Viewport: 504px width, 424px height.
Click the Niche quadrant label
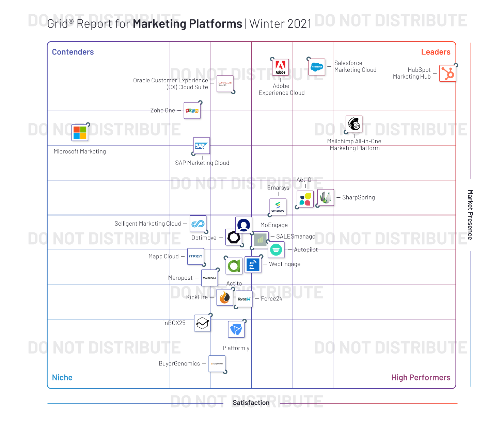(62, 377)
